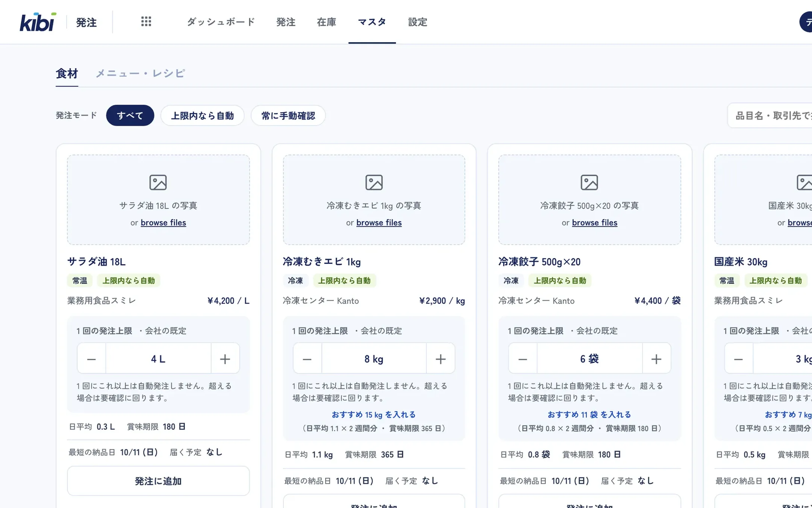Click image placeholder icon for 冷凍むきエビ 1kg
The image size is (812, 508).
tap(374, 183)
